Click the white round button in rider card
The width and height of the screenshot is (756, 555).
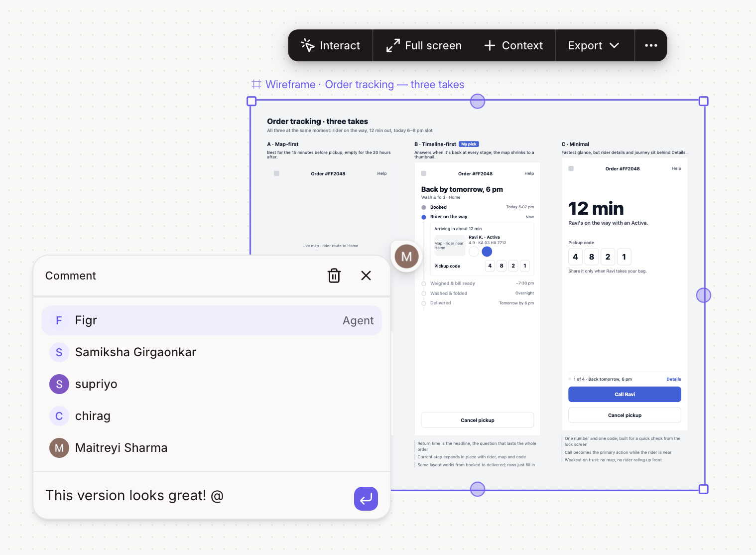point(474,252)
